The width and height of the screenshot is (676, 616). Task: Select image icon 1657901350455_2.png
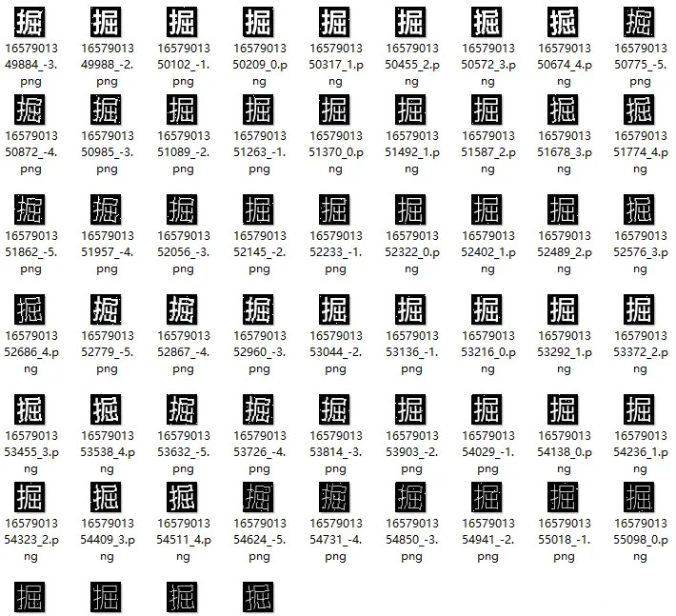[x=410, y=22]
